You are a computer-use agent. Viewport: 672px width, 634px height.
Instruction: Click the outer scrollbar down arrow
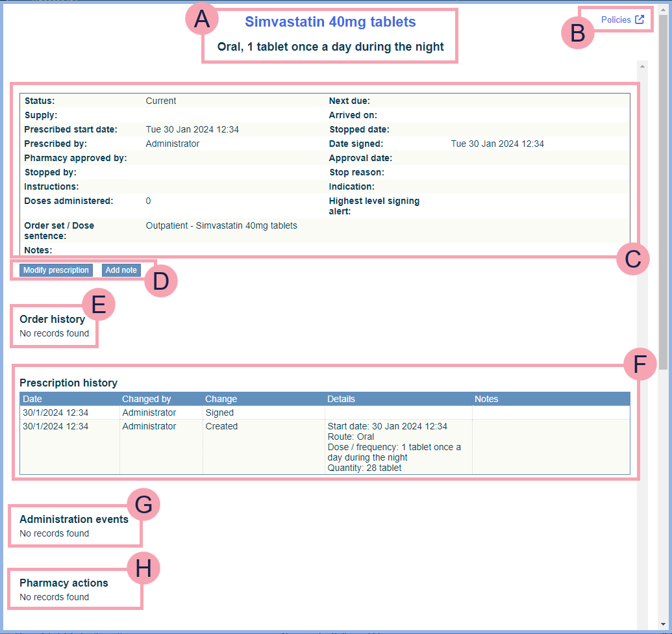tap(662, 622)
